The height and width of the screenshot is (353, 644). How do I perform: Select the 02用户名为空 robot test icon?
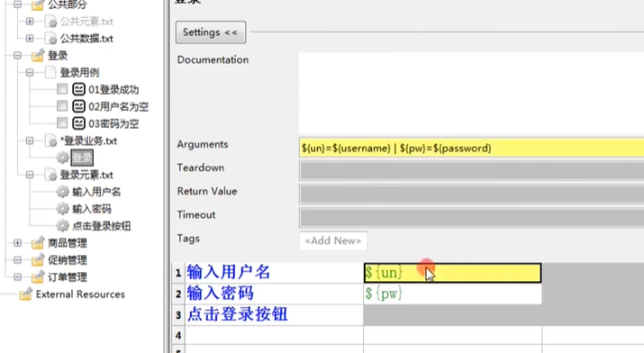(79, 106)
